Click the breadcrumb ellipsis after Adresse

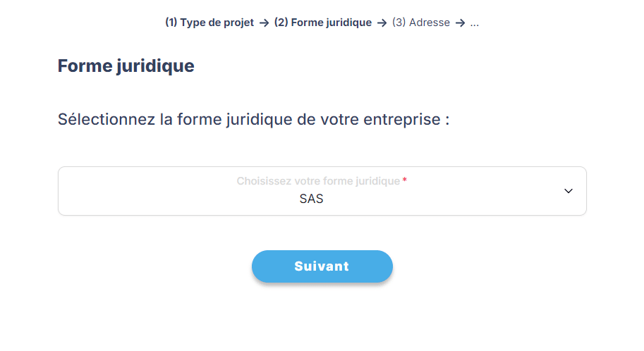475,23
